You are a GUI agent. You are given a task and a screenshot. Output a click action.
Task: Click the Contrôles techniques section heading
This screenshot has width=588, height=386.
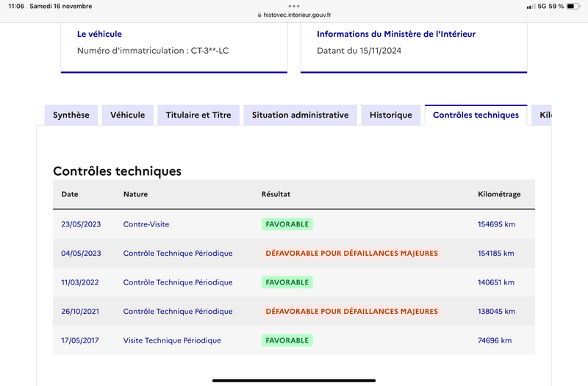coord(117,171)
